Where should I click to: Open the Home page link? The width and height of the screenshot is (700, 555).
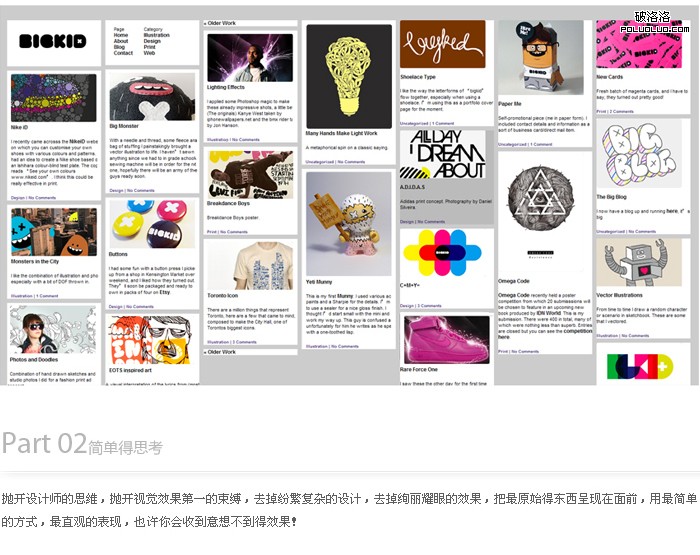[121, 36]
